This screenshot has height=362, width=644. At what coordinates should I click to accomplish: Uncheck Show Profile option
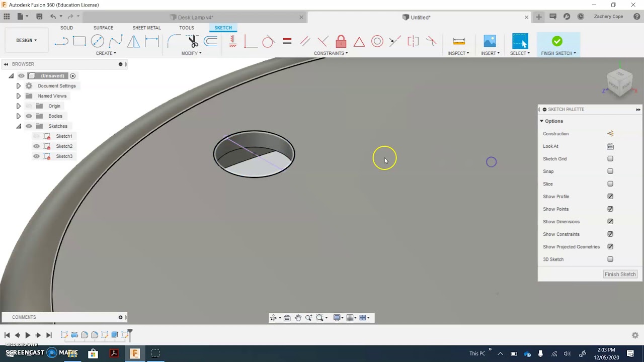610,197
